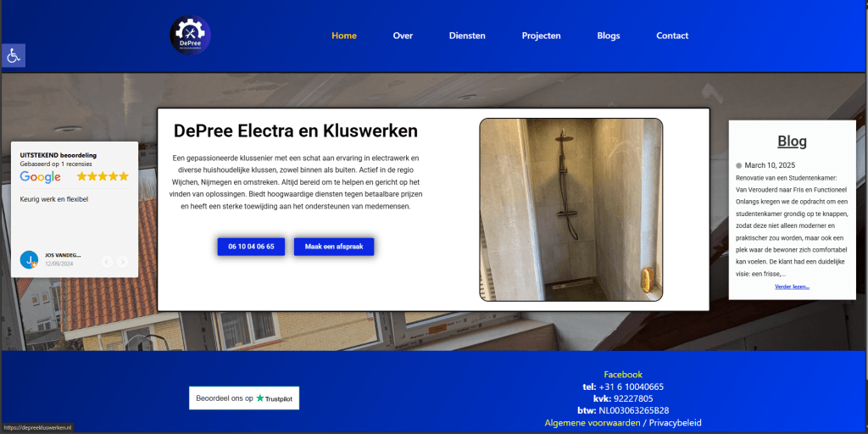Navigate to Projecten
The image size is (868, 434).
[x=542, y=36]
